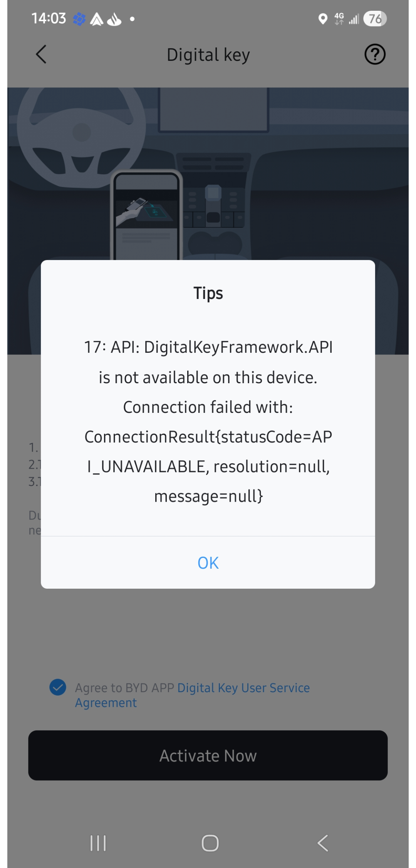The image size is (416, 868).
Task: Open help via the question mark icon
Action: (x=375, y=54)
